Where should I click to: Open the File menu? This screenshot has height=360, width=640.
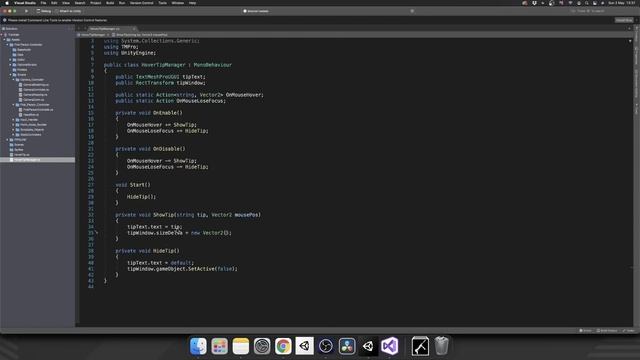click(x=43, y=3)
